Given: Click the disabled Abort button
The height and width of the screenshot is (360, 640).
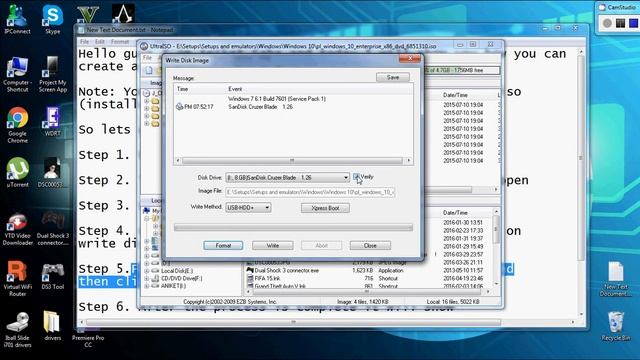Looking at the screenshot, I should coord(322,245).
